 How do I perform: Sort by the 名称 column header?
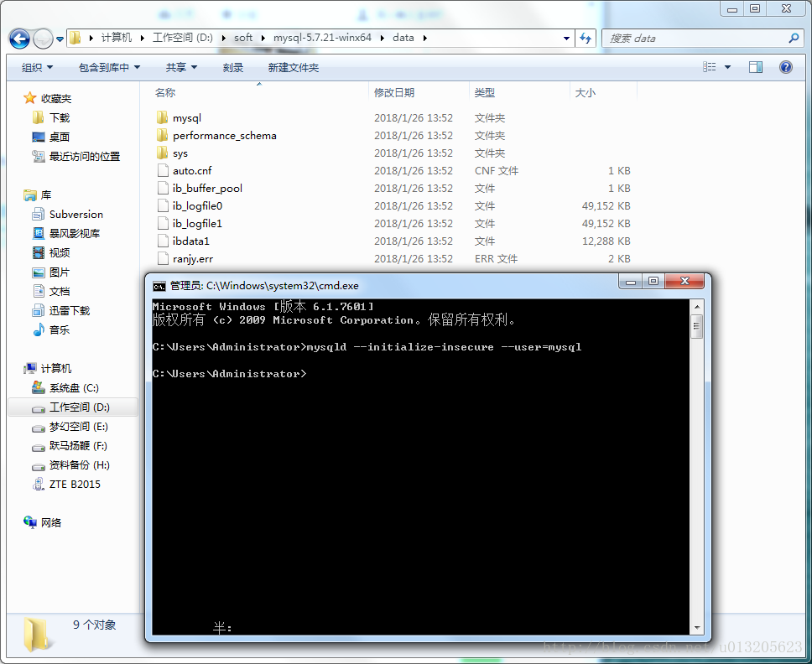click(x=165, y=92)
